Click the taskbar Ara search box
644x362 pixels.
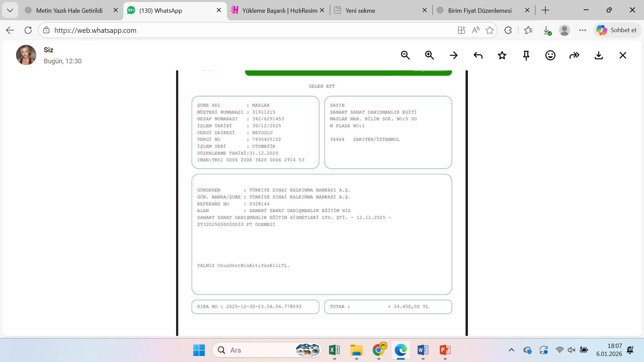267,350
